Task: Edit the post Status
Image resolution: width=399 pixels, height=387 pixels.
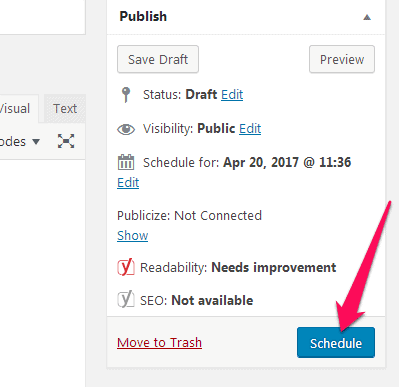Action: [x=232, y=95]
